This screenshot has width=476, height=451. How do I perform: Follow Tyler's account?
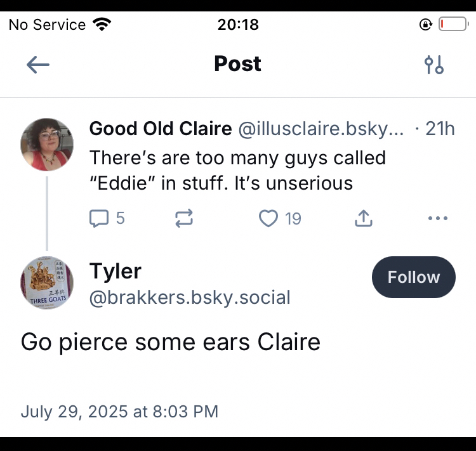point(413,277)
